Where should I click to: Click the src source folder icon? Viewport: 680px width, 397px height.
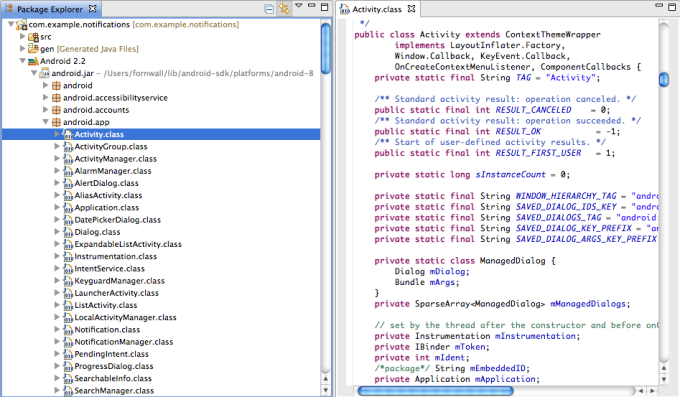33,37
